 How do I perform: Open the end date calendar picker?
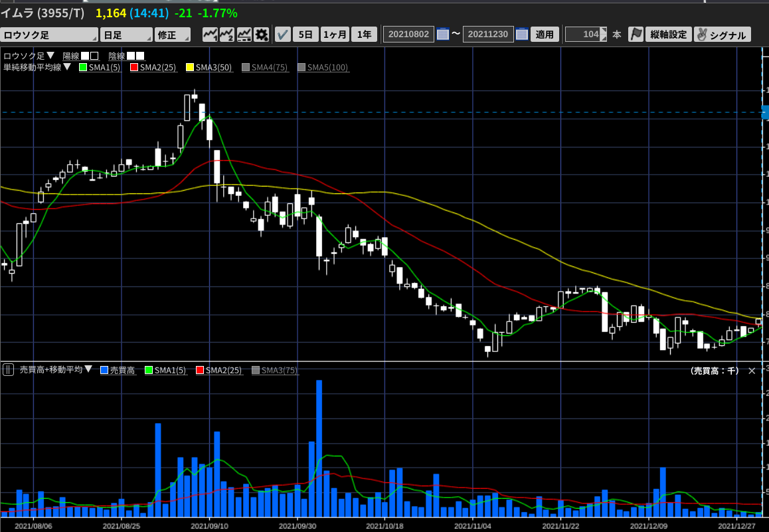pos(521,35)
